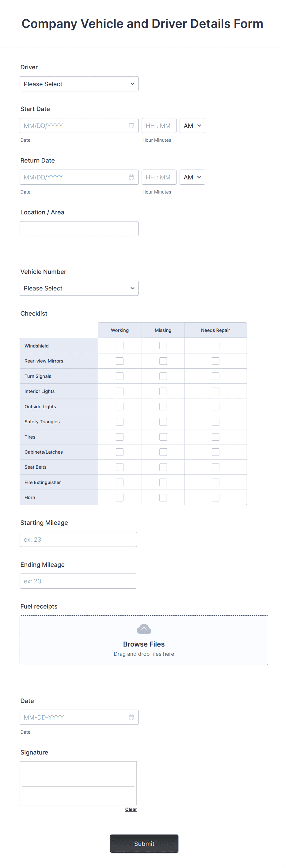Check Tires as Needs Repair
This screenshot has height=868, width=285.
(x=215, y=436)
